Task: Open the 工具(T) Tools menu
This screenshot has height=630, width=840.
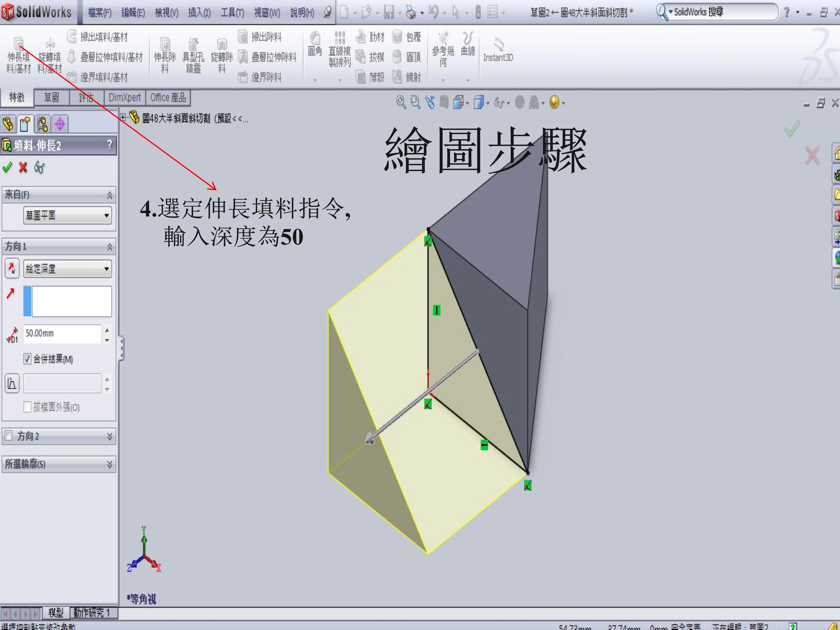Action: click(x=232, y=13)
